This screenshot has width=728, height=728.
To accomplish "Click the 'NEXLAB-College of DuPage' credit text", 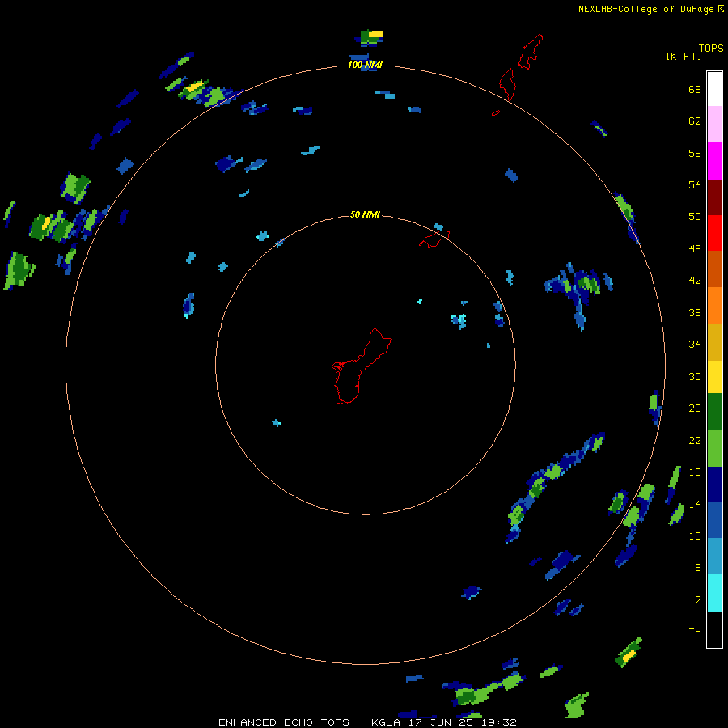I will click(645, 9).
